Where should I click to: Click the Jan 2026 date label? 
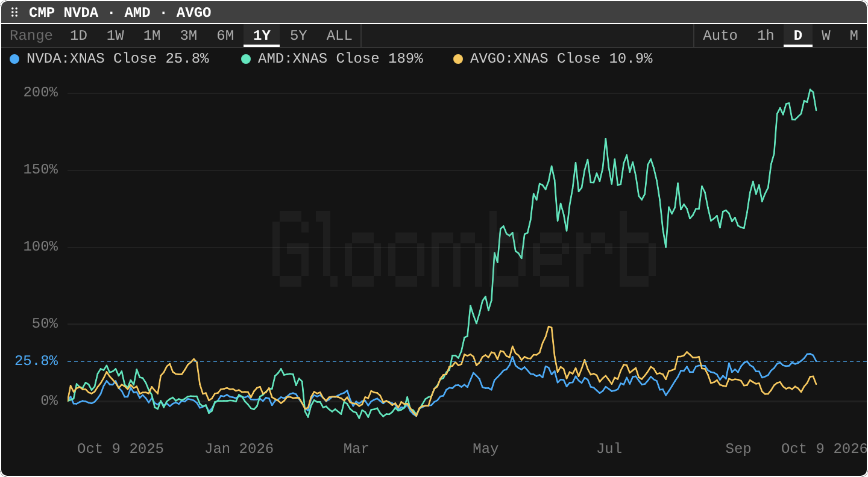pos(239,449)
